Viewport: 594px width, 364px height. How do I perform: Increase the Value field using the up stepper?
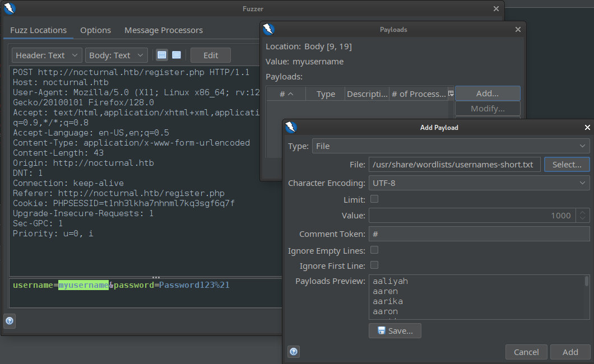click(581, 212)
